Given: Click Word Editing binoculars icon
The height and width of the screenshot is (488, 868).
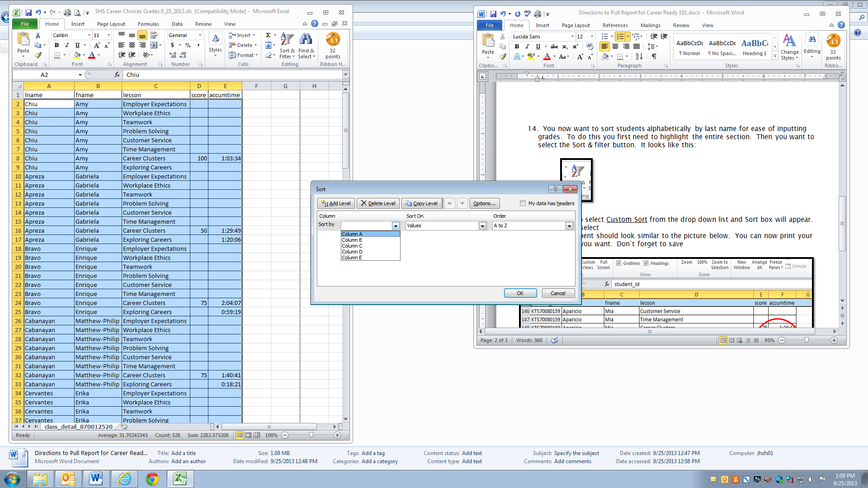Looking at the screenshot, I should 812,40.
